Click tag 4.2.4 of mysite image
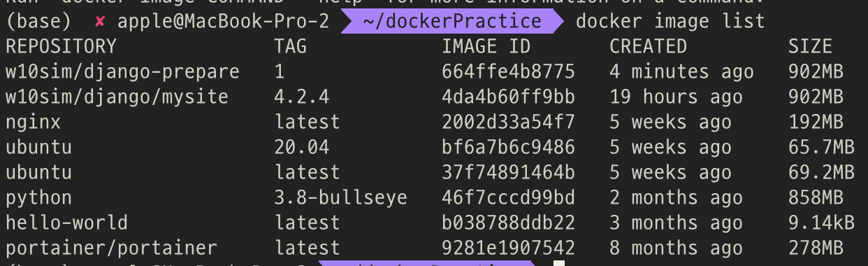Viewport: 868px width, 266px height. pyautogui.click(x=302, y=97)
